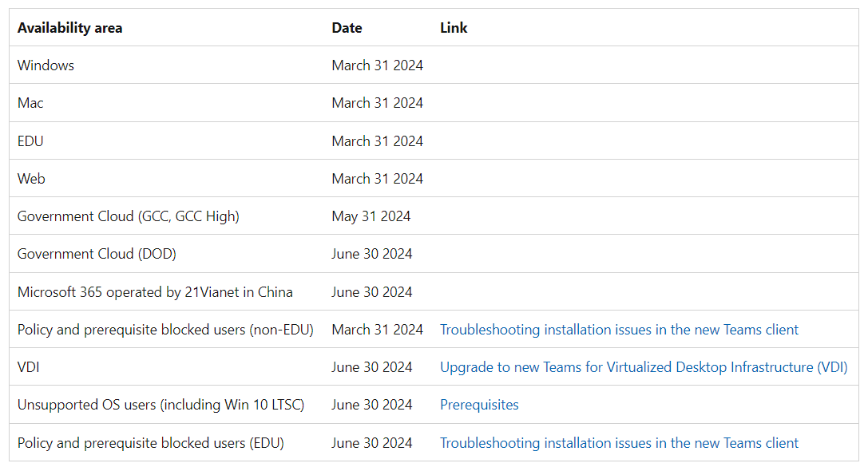Image resolution: width=868 pixels, height=467 pixels.
Task: Click the Availability area column header
Action: pos(70,28)
